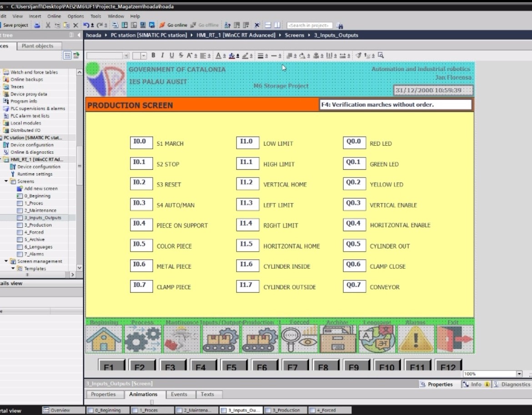Click the Print icon in main toolbar
The width and height of the screenshot is (532, 415).
coord(37,25)
